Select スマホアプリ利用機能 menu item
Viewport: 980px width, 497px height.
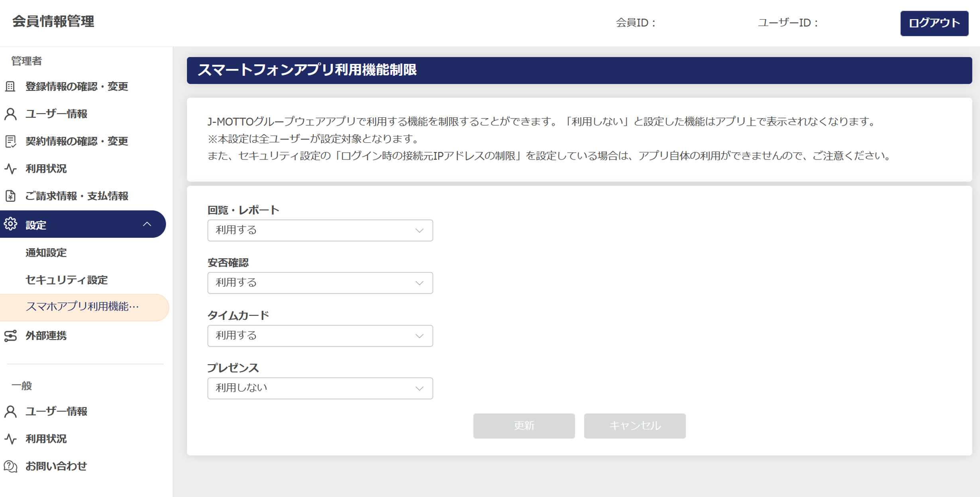(82, 307)
